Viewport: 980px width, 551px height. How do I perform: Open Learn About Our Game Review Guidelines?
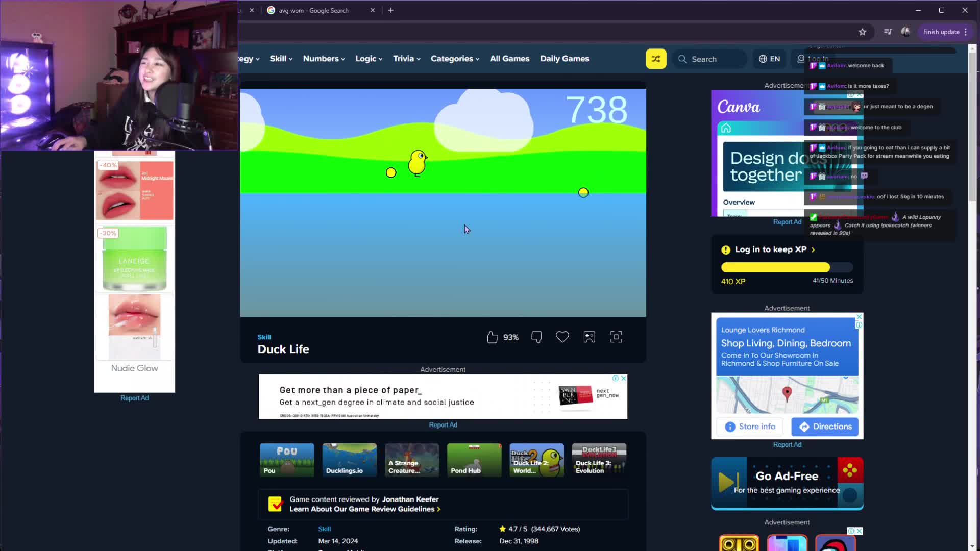point(364,509)
